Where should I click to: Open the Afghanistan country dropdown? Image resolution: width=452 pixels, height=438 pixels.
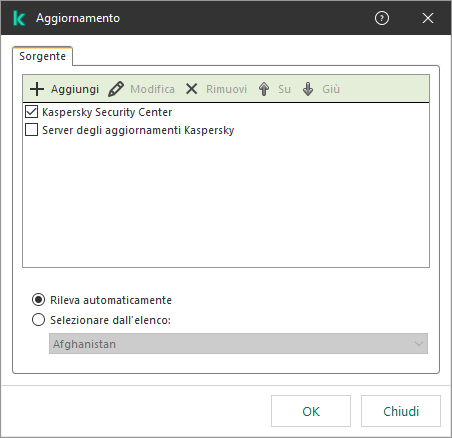pos(238,344)
